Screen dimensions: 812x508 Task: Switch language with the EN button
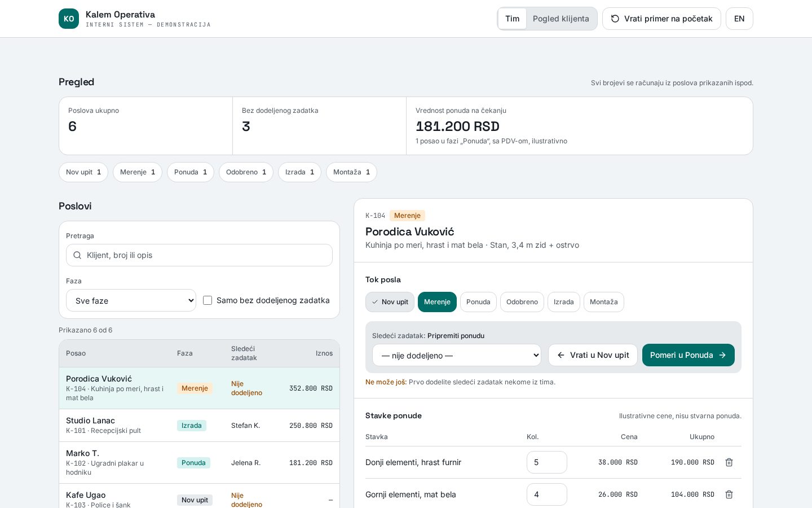pyautogui.click(x=739, y=19)
